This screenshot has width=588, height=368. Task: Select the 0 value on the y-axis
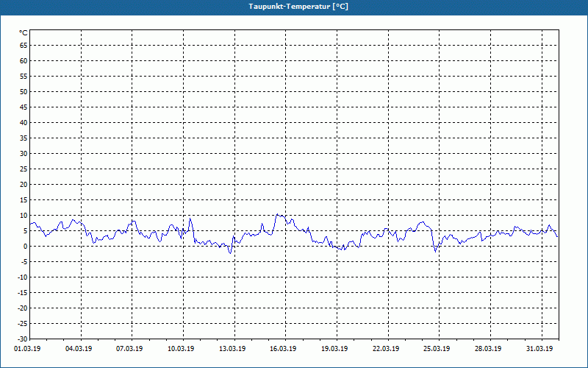coord(26,247)
